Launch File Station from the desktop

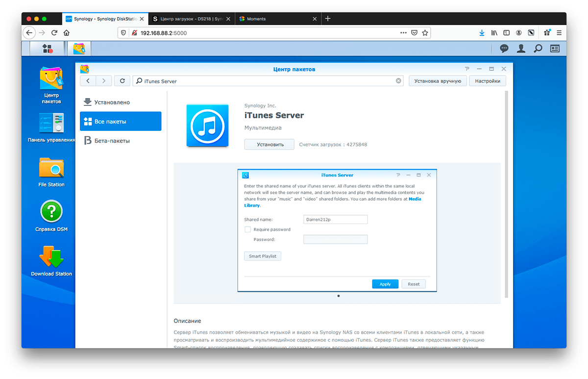(x=51, y=168)
